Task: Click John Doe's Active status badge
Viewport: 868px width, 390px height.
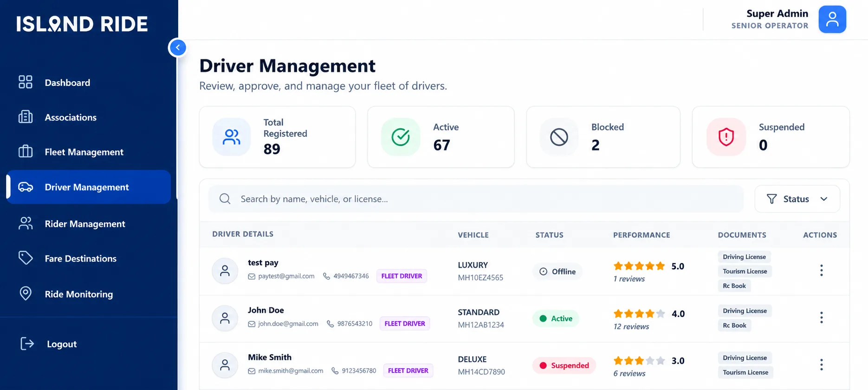Action: (556, 319)
